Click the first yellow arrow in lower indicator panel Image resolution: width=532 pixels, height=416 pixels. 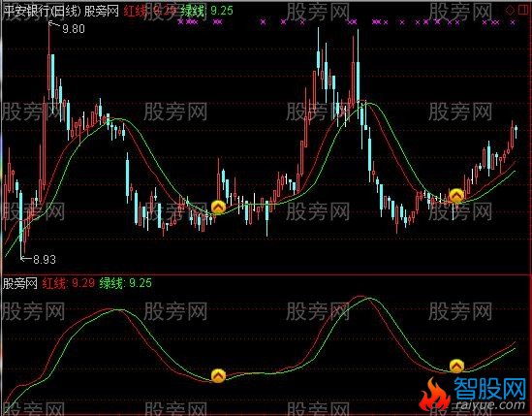point(218,375)
